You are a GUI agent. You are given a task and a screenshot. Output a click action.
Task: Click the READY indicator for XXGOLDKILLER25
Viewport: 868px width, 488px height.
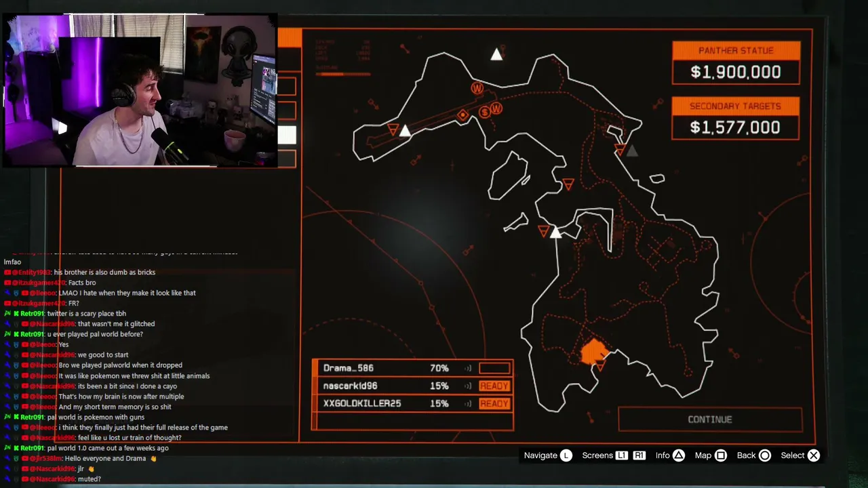click(x=494, y=403)
